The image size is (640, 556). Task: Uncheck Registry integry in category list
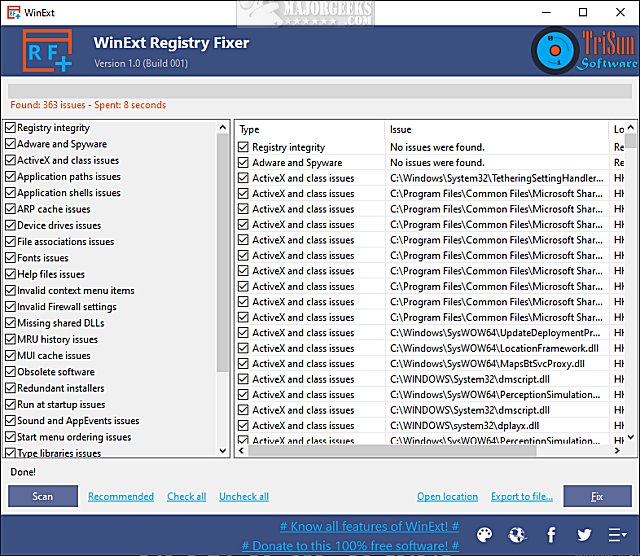[10, 128]
